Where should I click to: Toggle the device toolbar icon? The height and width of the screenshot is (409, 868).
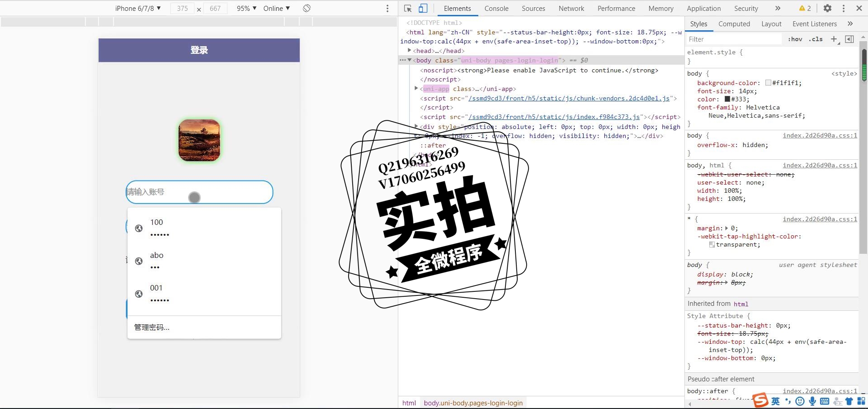[423, 8]
